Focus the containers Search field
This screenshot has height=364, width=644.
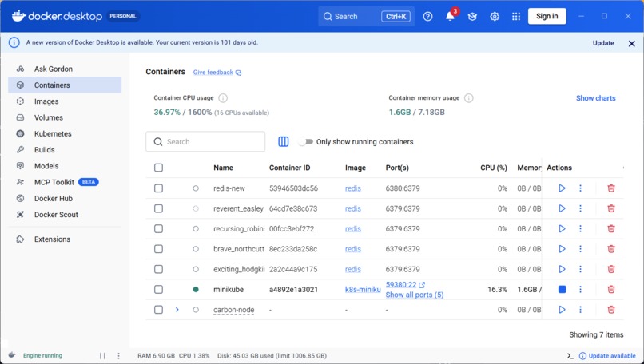pos(205,141)
